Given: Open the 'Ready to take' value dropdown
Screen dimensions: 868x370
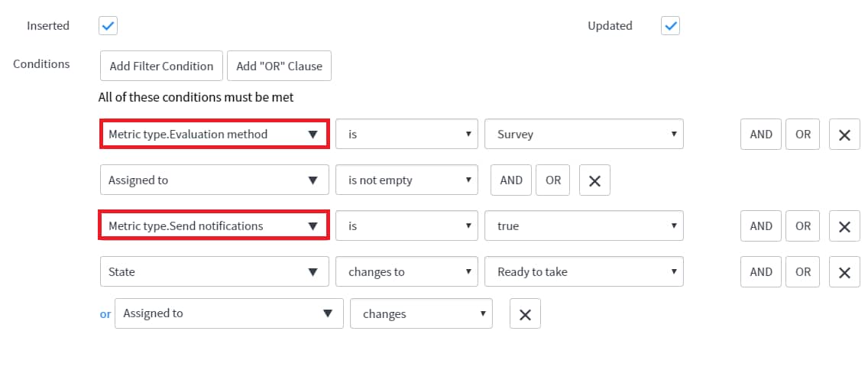Looking at the screenshot, I should pos(584,271).
